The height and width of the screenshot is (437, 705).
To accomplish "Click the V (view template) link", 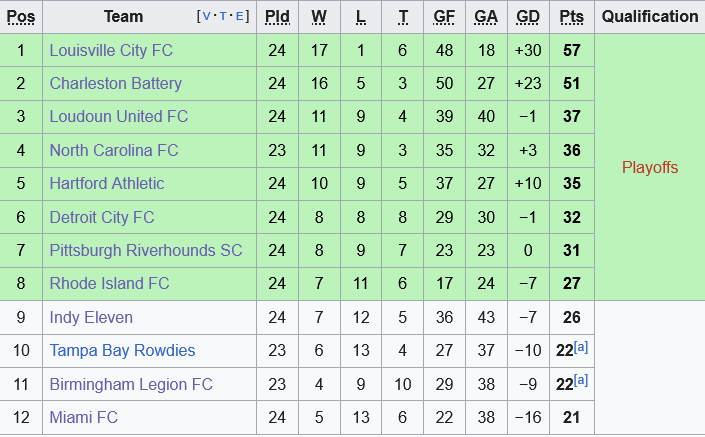I will [206, 17].
